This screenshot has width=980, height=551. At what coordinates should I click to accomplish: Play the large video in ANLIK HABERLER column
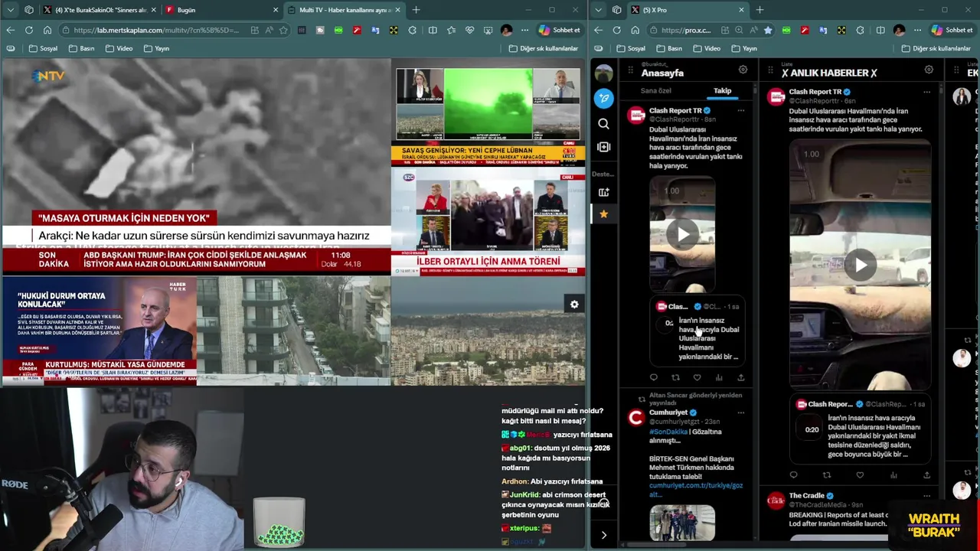coord(861,265)
